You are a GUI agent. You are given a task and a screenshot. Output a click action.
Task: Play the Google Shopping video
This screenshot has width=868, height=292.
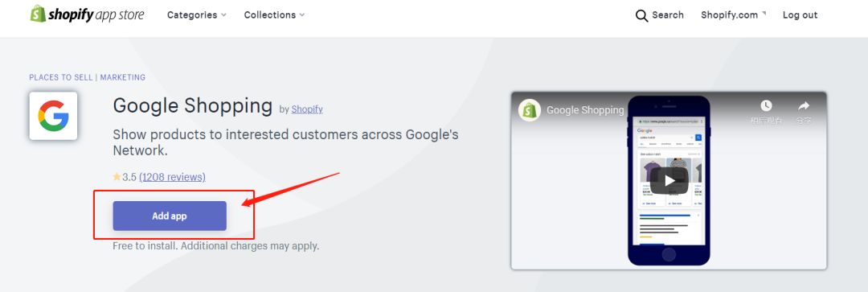(x=669, y=181)
